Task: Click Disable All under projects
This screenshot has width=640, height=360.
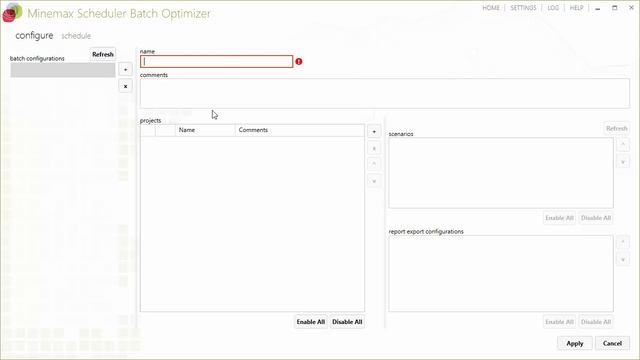Action: [x=347, y=322]
